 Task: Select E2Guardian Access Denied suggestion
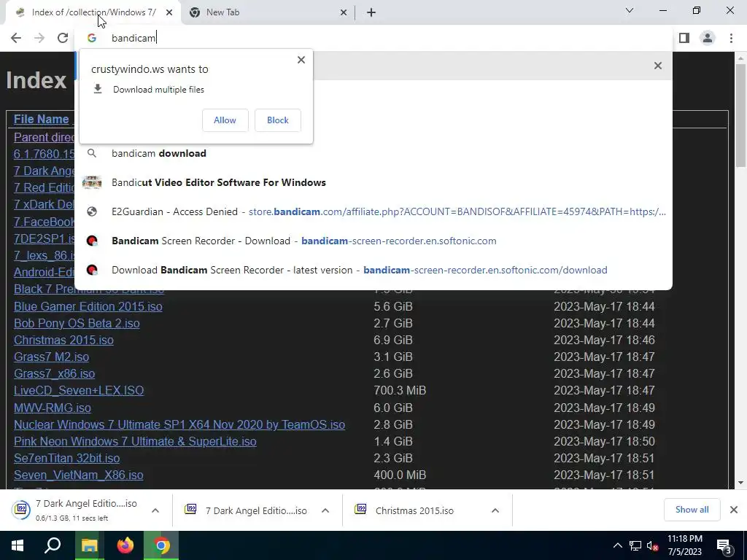click(373, 212)
